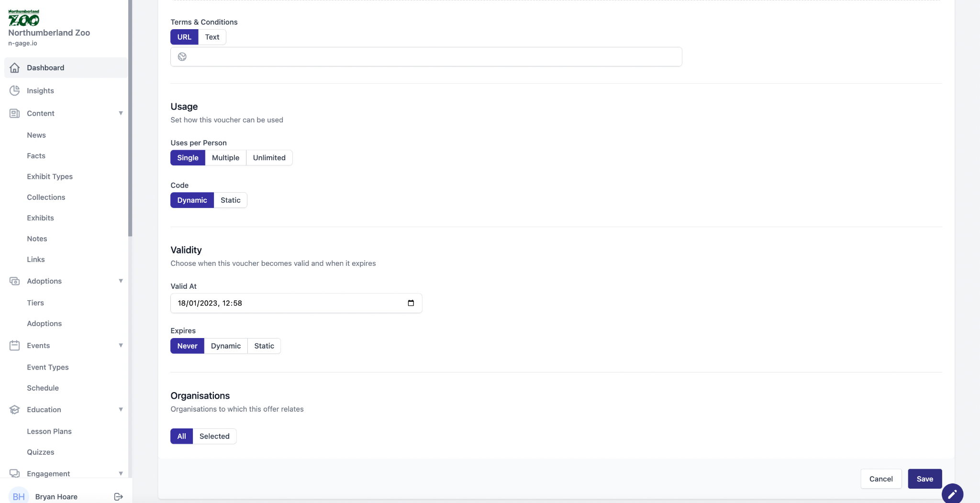Click the floating pencil edit icon

coord(952,494)
